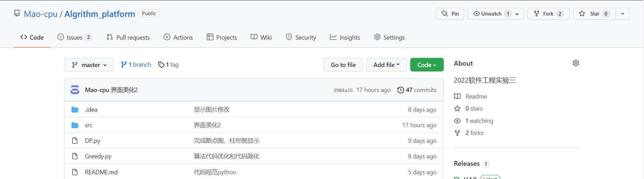Switch to the Issues tab

75,38
